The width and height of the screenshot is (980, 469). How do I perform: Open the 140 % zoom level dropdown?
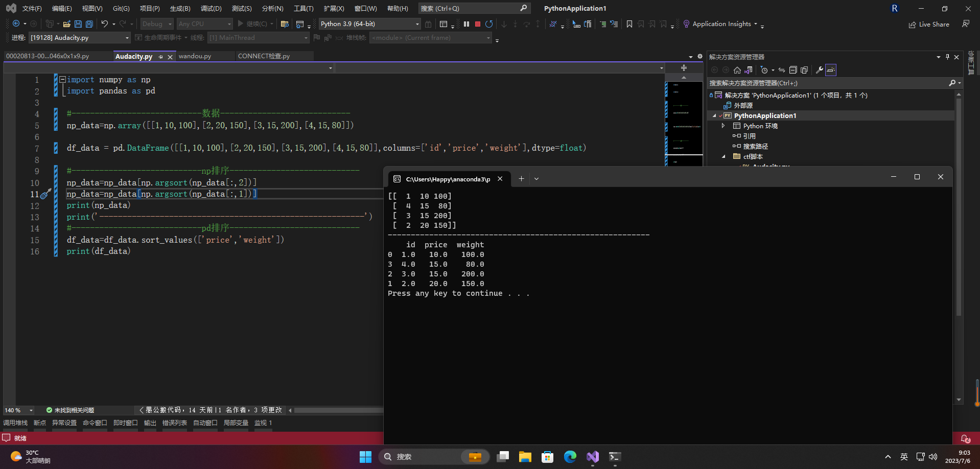coord(31,410)
